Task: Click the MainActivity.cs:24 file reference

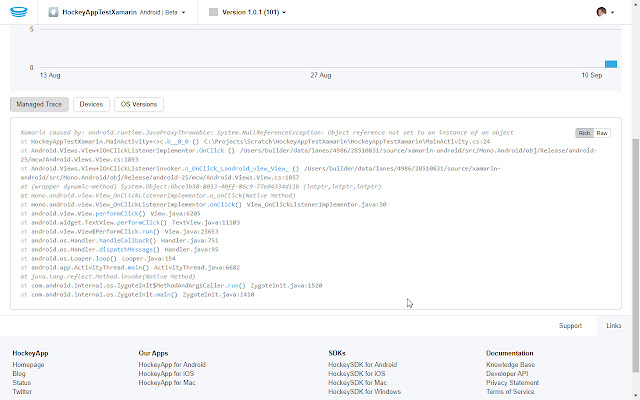Action: (x=458, y=142)
